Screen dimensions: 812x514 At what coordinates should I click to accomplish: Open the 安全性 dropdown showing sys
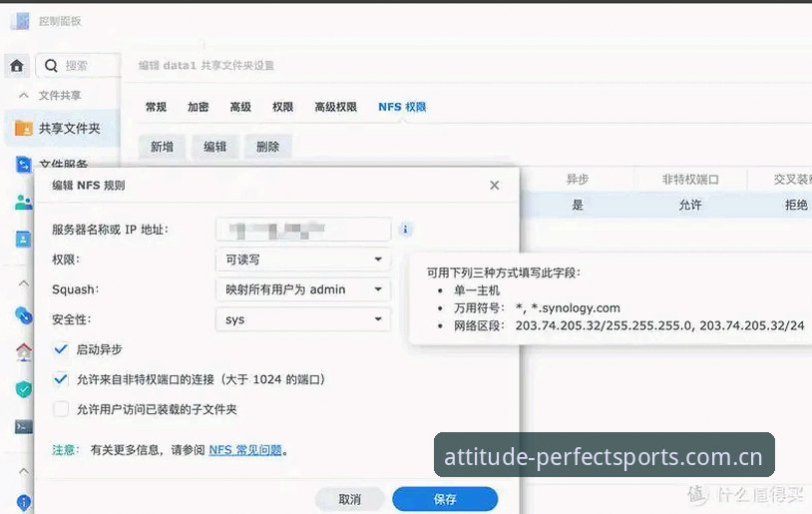click(303, 319)
